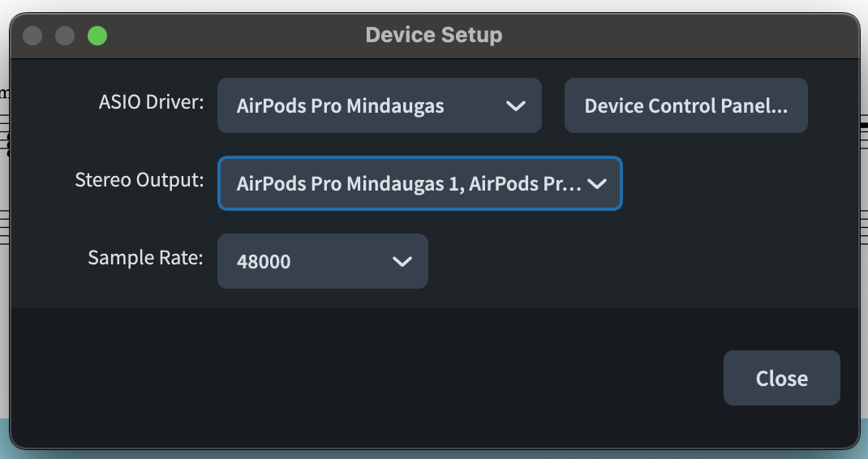The height and width of the screenshot is (459, 868).
Task: Click the window close button in title bar
Action: tap(32, 36)
